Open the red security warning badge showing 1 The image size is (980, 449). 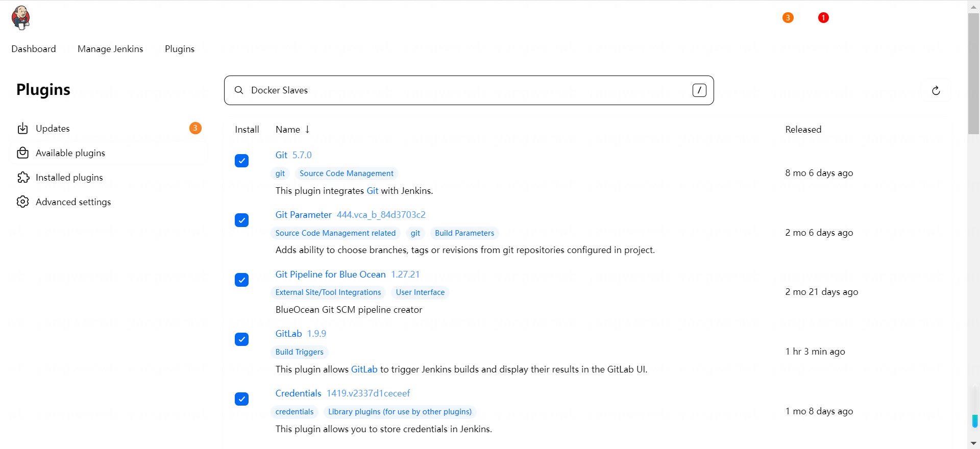(x=823, y=18)
